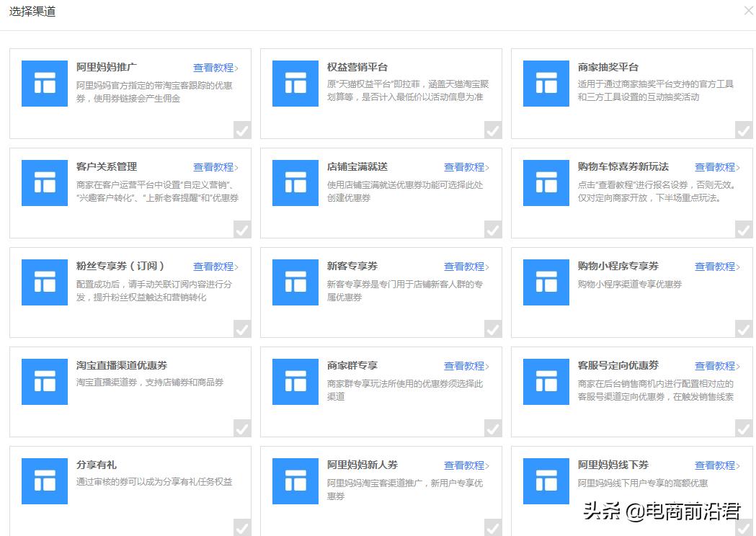This screenshot has width=756, height=536.
Task: Click the 阿里妈妈新人券 channel icon
Action: pyautogui.click(x=295, y=481)
